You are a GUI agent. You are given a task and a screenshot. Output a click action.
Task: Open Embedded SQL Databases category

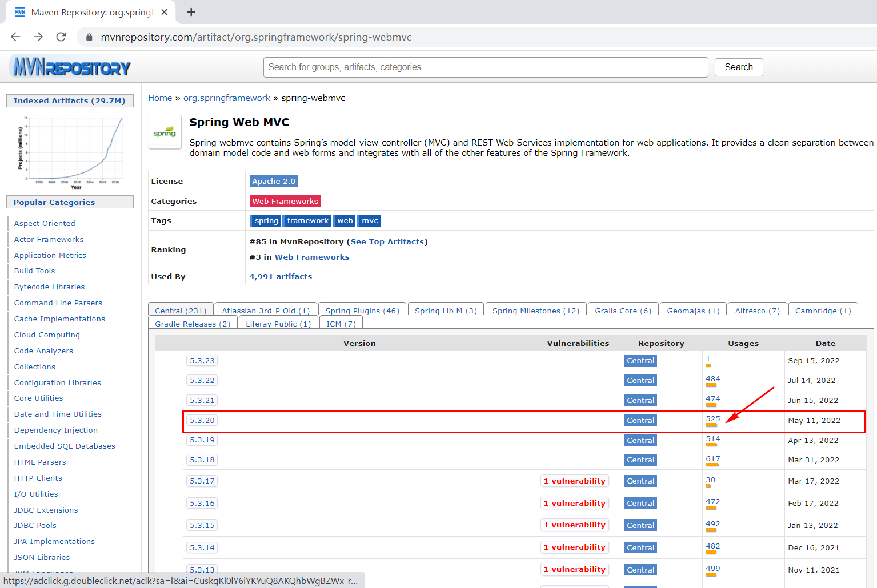coord(65,446)
